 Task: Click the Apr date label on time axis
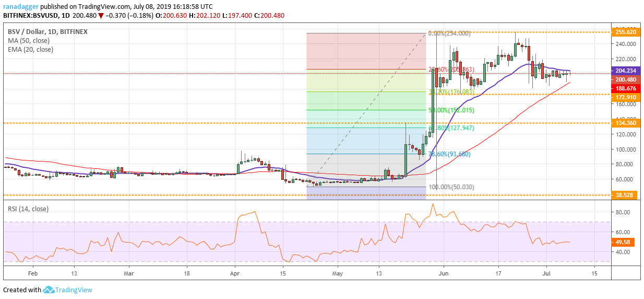235,273
